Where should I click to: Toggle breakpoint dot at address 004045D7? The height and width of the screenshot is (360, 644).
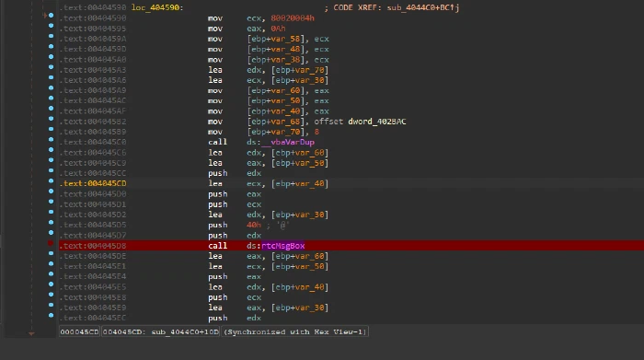pyautogui.click(x=51, y=233)
